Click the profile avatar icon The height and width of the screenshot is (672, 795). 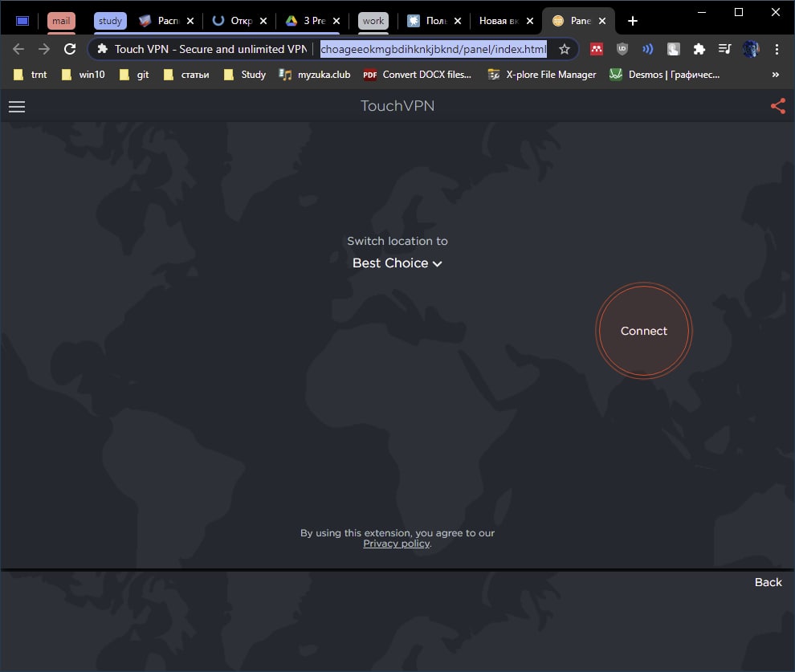(x=751, y=49)
